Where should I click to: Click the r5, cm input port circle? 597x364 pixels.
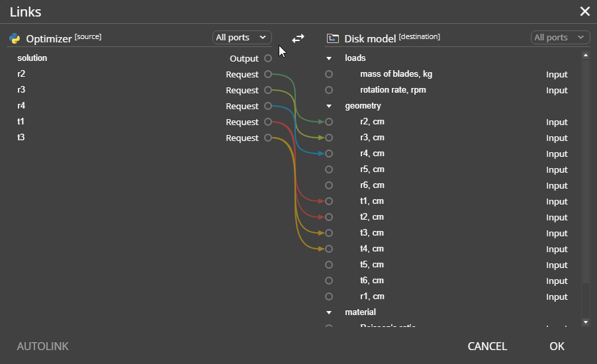pos(329,169)
